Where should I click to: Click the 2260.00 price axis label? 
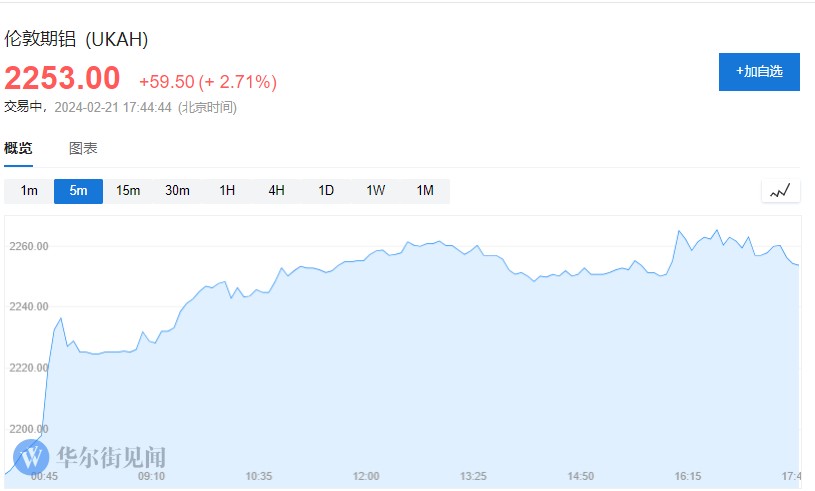[x=28, y=246]
